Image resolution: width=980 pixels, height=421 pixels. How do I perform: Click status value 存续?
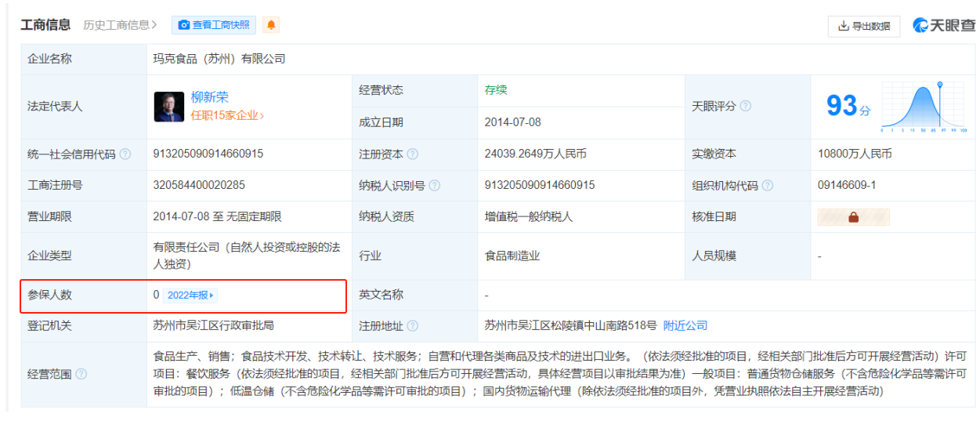(496, 90)
